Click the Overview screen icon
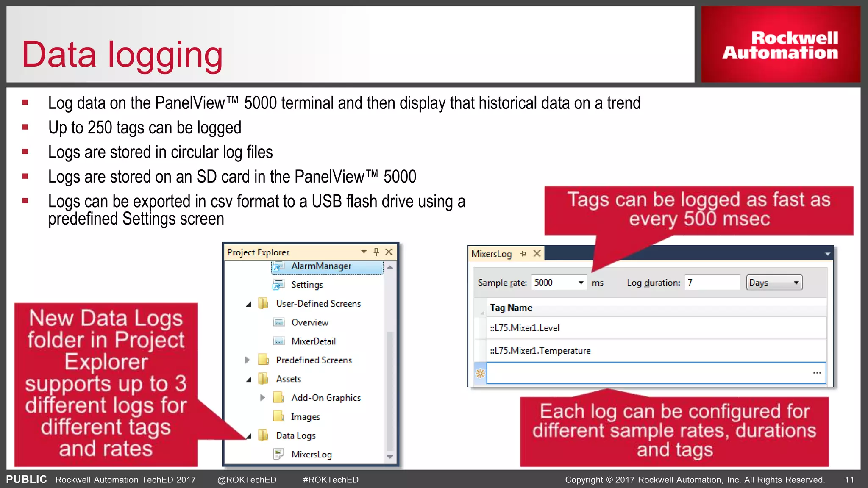 (278, 322)
